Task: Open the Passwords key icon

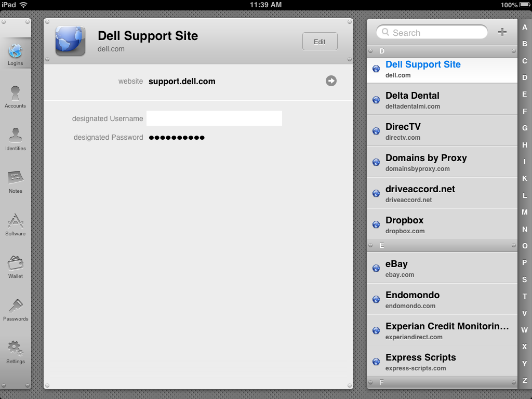Action: pos(15,306)
